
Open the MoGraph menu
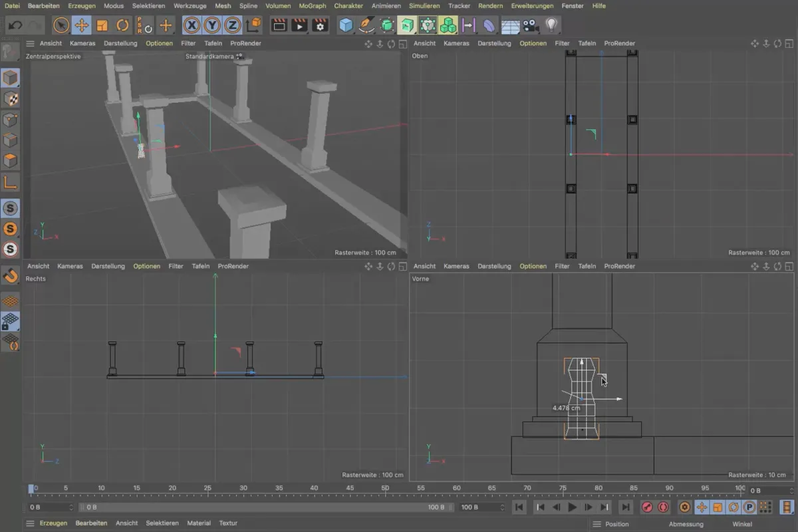312,6
